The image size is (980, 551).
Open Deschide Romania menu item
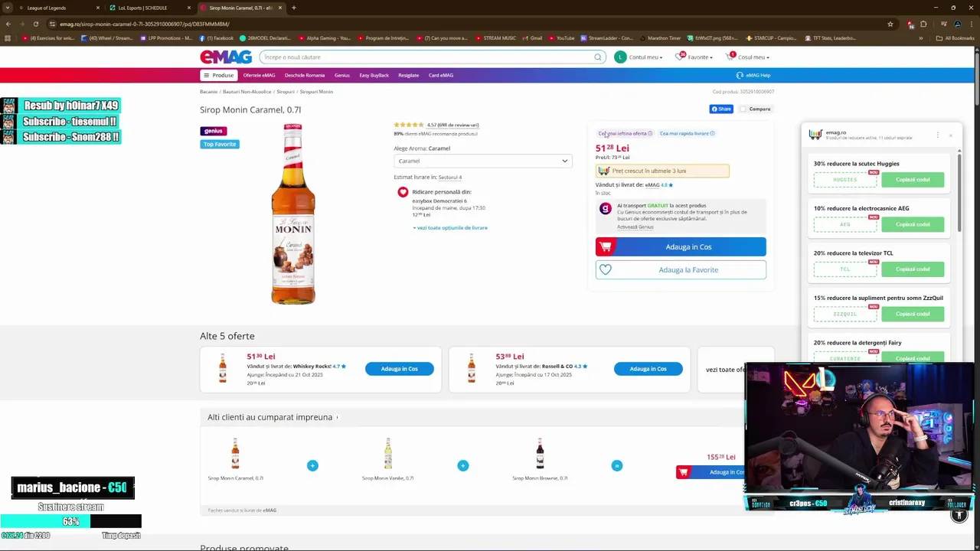(305, 75)
